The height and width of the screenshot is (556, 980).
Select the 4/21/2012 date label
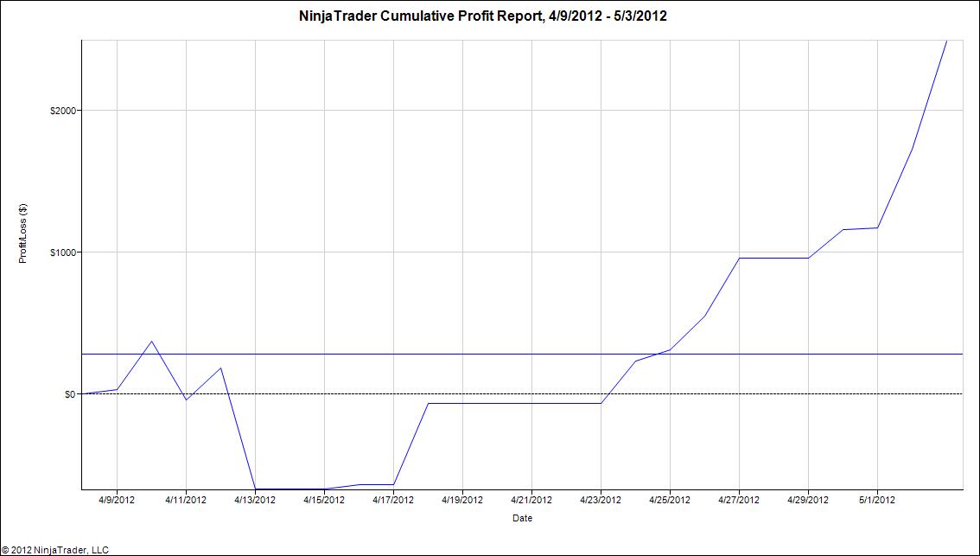click(531, 500)
